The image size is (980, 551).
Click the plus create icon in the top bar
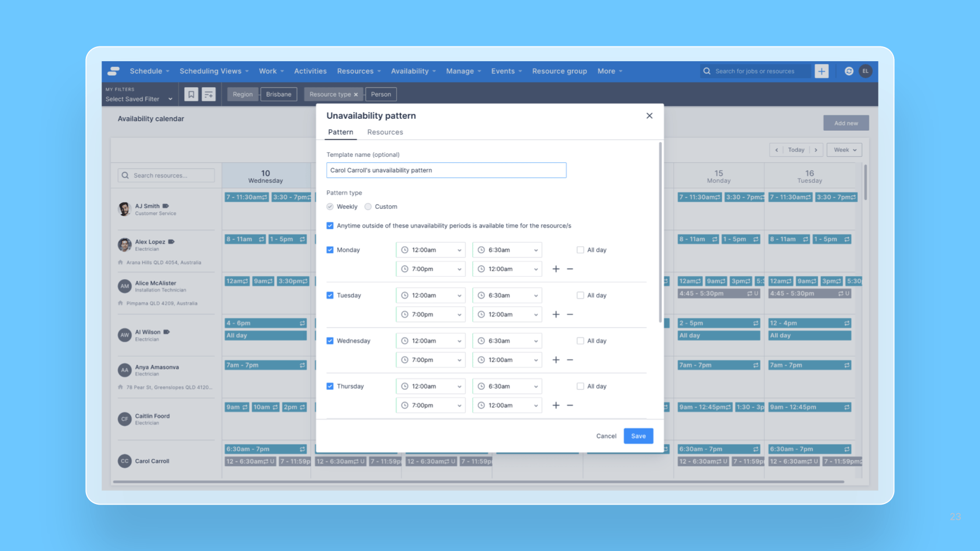click(x=821, y=71)
